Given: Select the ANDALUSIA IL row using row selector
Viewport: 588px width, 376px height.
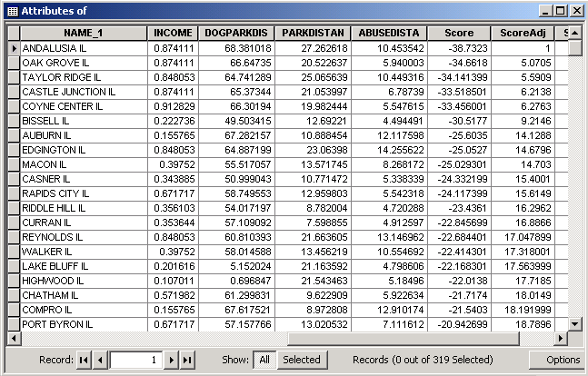Looking at the screenshot, I should tap(13, 47).
